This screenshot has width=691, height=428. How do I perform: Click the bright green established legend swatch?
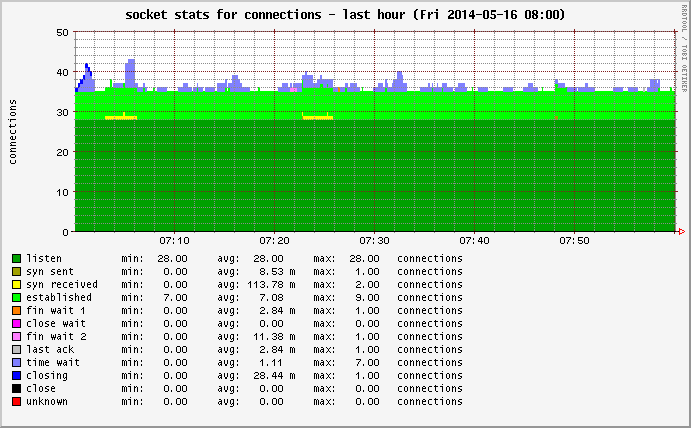click(x=16, y=297)
